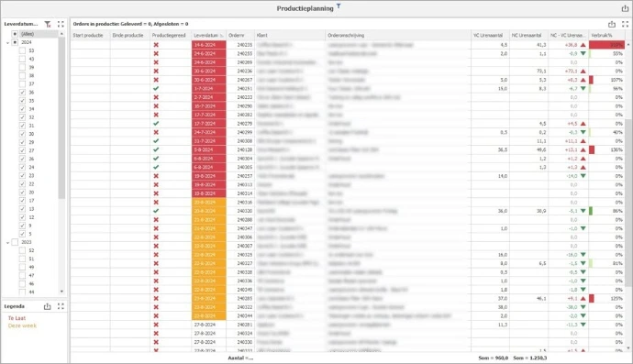The width and height of the screenshot is (633, 364).
Task: Click the down arrow of filter list scrollbar
Action: coord(61,292)
